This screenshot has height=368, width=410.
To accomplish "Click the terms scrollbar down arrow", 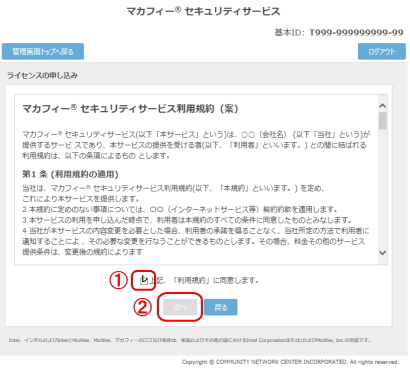I will pos(383,253).
